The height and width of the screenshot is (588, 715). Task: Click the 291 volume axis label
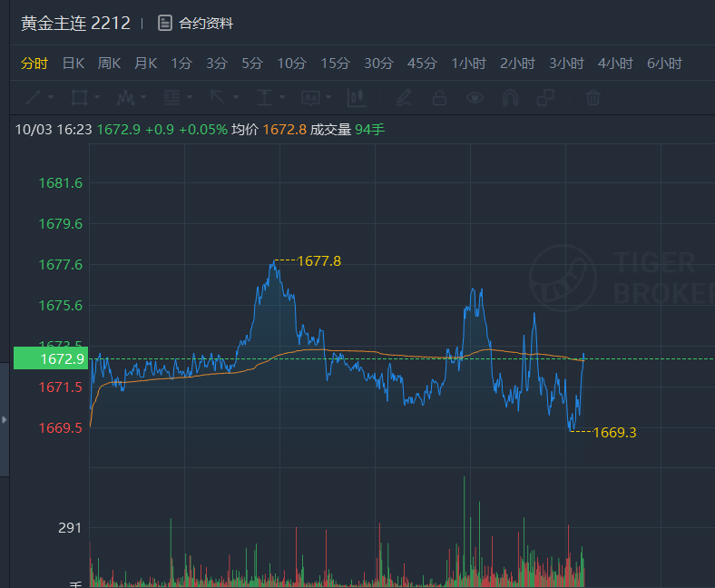click(x=70, y=528)
